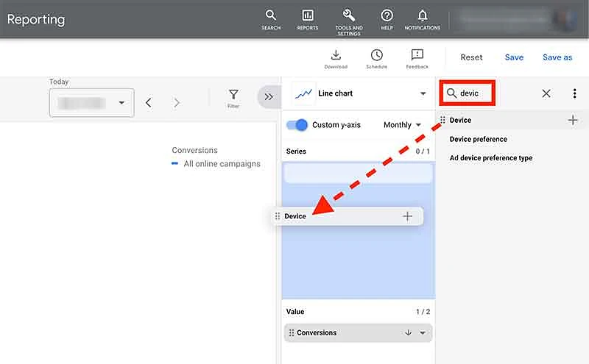Clear the field search with X
Screen dimensions: 589x364
546,93
